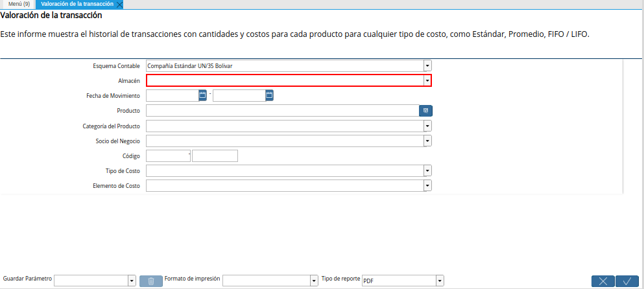Open the Esquema Contable dropdown
This screenshot has height=289, width=644.
[x=427, y=65]
